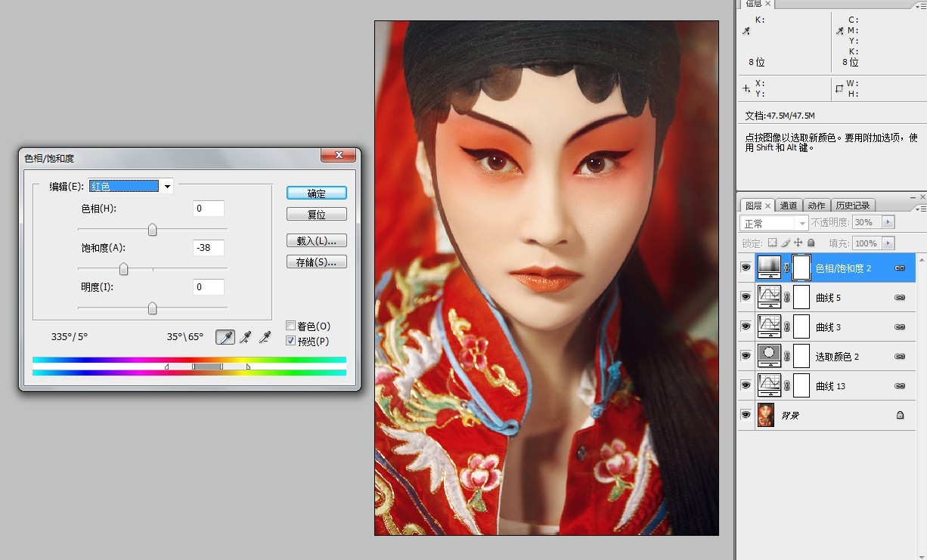The image size is (927, 560).
Task: Click the link icon on 曲线 13 layer
Action: point(900,386)
